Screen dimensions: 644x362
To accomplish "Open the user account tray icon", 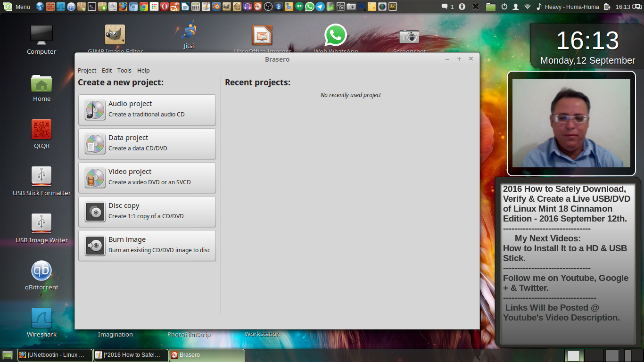I will 516,7.
